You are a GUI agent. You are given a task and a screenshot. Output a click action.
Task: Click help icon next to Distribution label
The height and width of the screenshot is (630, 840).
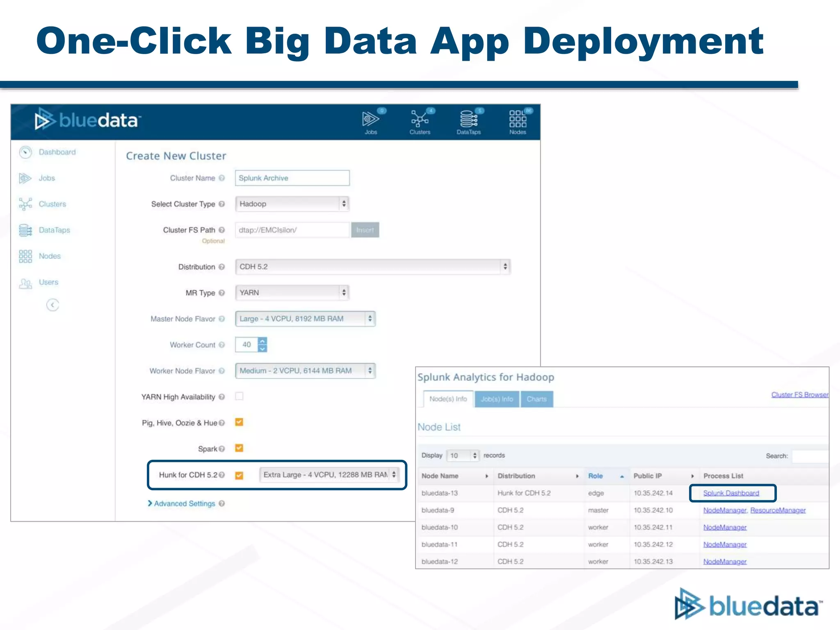coord(222,267)
